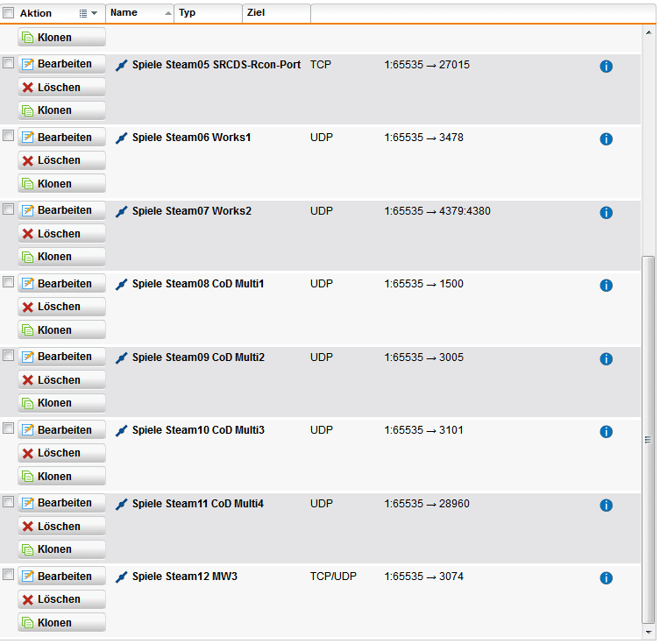Click info icon for Steam05 SRCDS-Rcon-Port
This screenshot has width=660, height=644.
click(x=606, y=66)
